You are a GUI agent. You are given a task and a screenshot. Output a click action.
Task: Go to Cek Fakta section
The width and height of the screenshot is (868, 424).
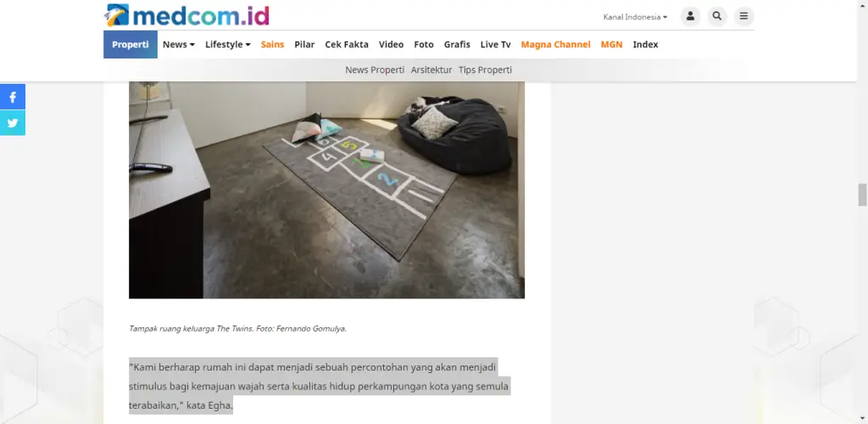coord(347,44)
